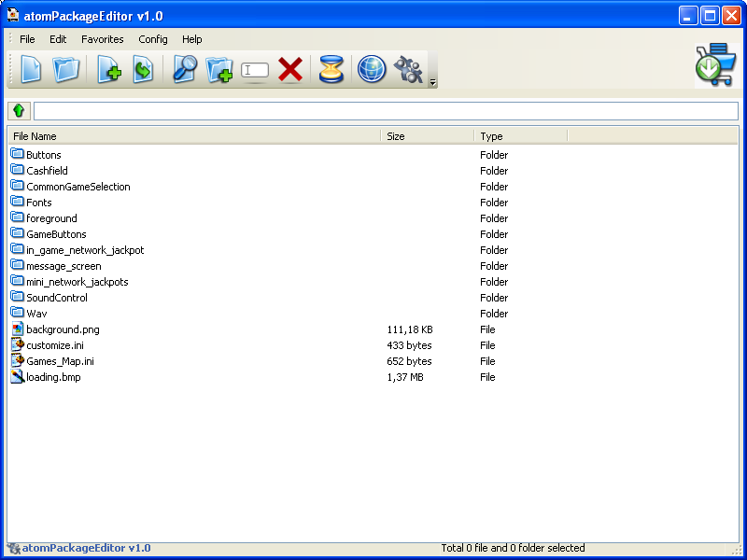747x560 pixels.
Task: Click the rename text field icon
Action: pos(255,70)
